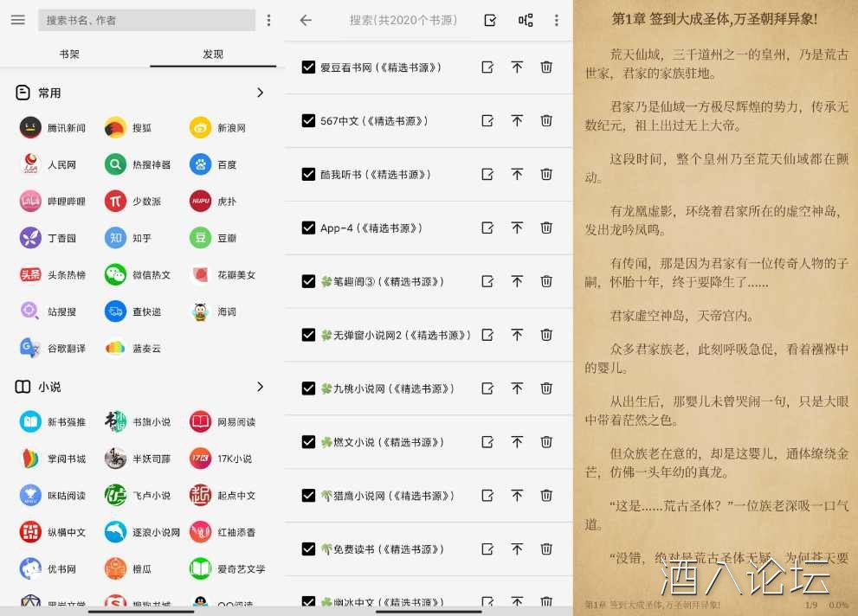
Task: Click the chapter title 第1章 heading in the reader
Action: (714, 19)
